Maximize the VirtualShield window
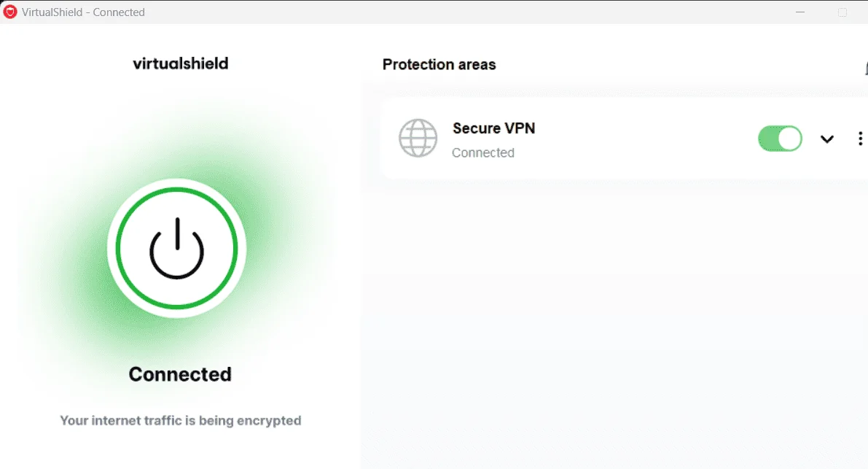Screen dimensions: 868x469 point(842,12)
